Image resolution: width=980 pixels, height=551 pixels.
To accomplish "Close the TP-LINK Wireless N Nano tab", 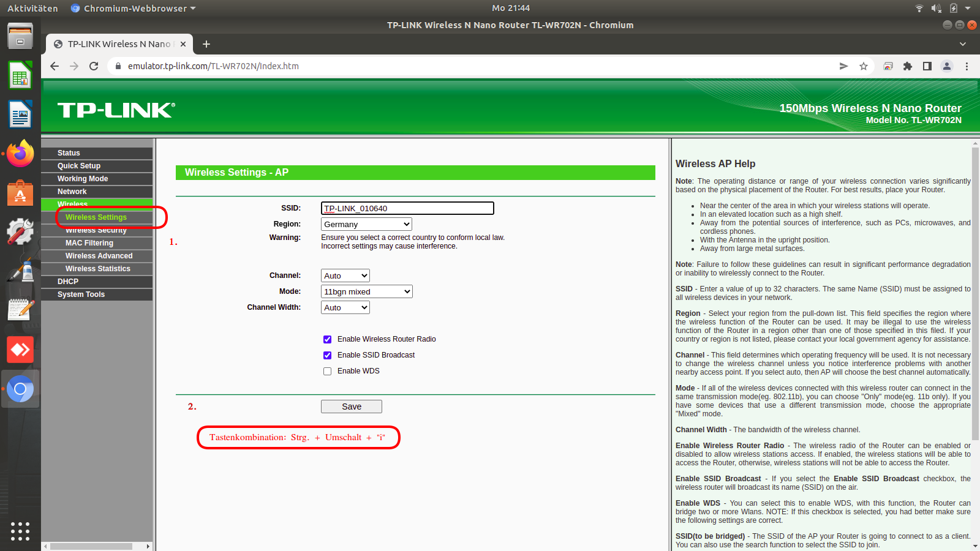I will 183,44.
